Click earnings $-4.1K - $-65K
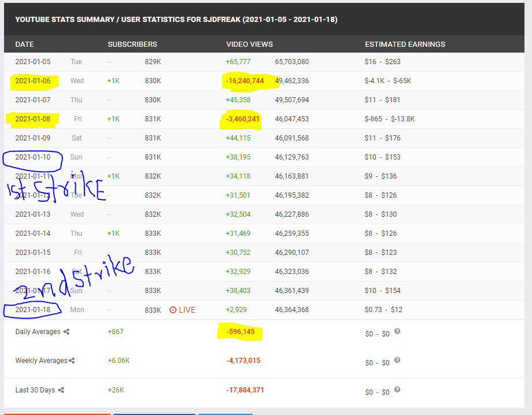This screenshot has width=532, height=415. click(388, 81)
